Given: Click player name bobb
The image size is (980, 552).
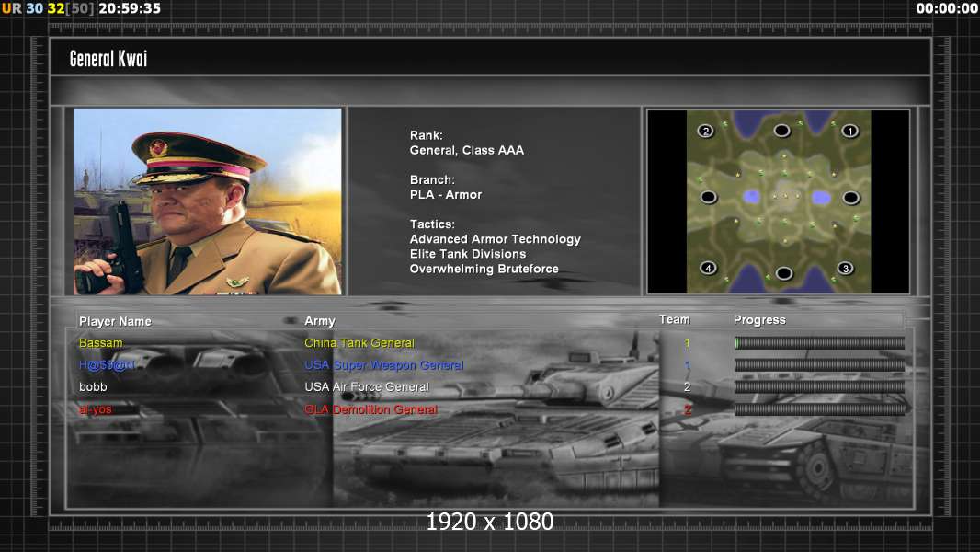Looking at the screenshot, I should [x=93, y=387].
